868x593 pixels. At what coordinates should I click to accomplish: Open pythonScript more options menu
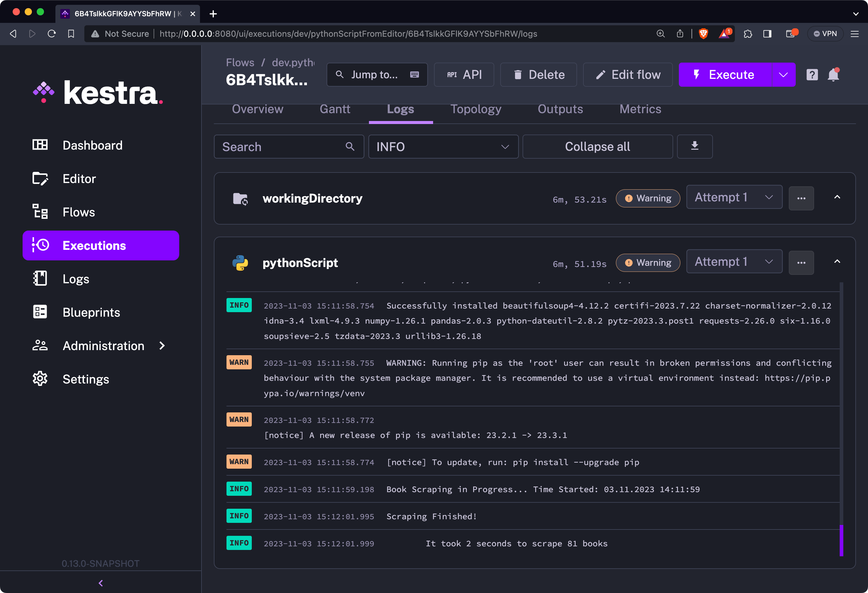click(801, 263)
